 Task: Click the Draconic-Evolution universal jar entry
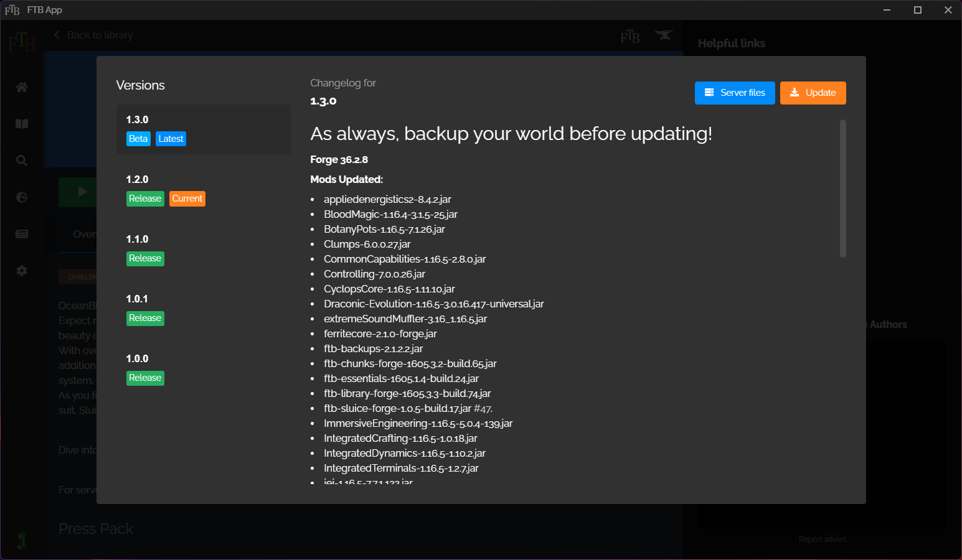[x=434, y=304]
